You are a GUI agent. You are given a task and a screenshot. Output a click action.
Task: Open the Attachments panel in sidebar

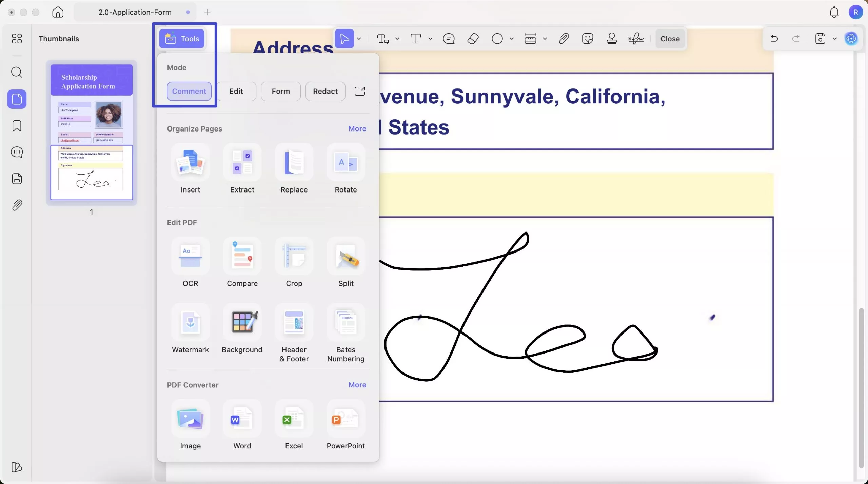tap(17, 205)
